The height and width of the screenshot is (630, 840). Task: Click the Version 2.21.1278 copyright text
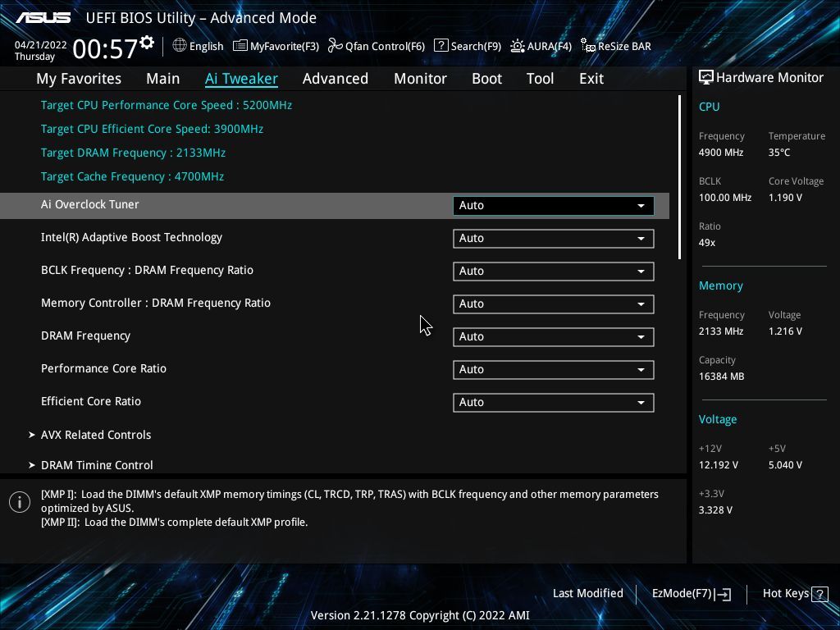tap(420, 615)
